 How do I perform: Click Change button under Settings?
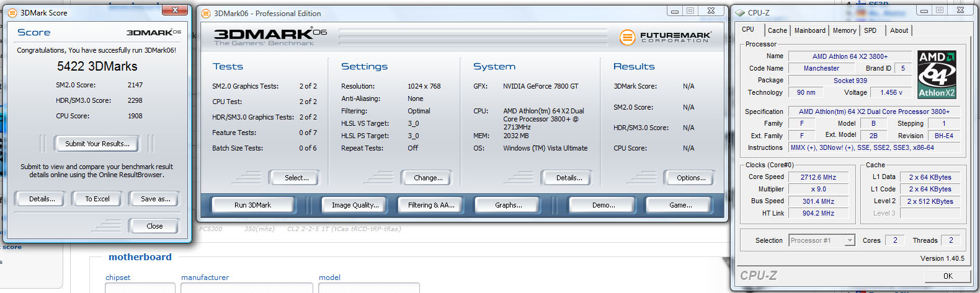427,178
